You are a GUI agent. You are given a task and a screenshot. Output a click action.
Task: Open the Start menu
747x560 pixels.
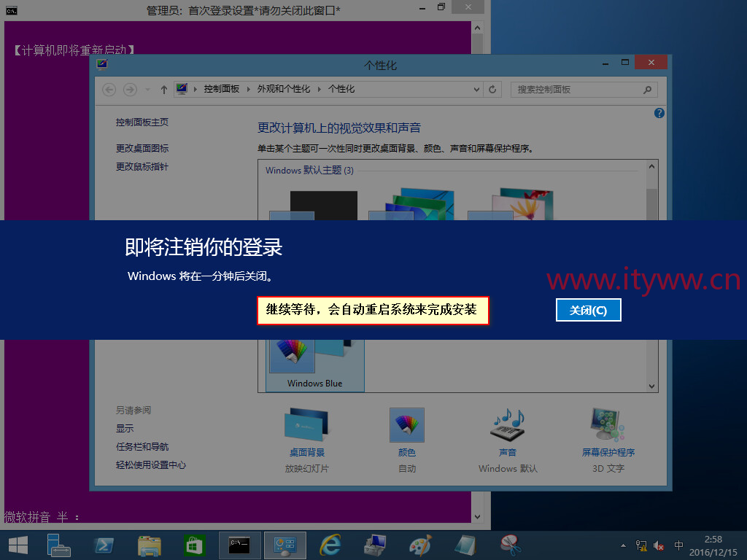18,545
